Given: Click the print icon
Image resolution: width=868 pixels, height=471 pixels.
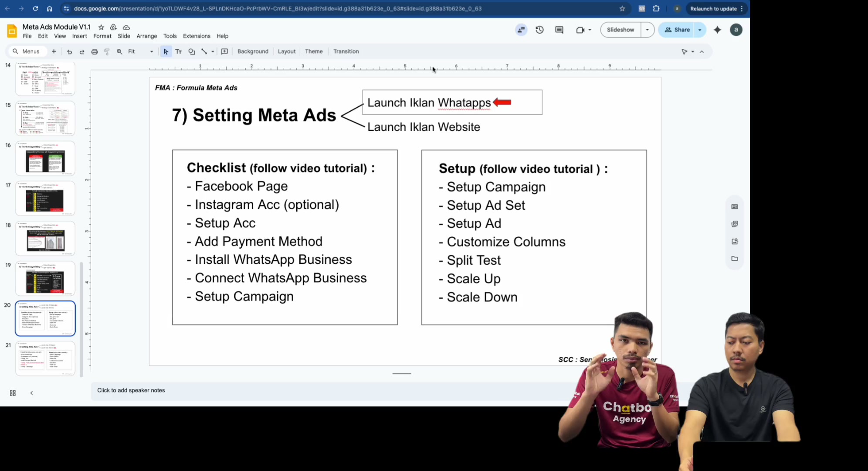Looking at the screenshot, I should pos(94,51).
